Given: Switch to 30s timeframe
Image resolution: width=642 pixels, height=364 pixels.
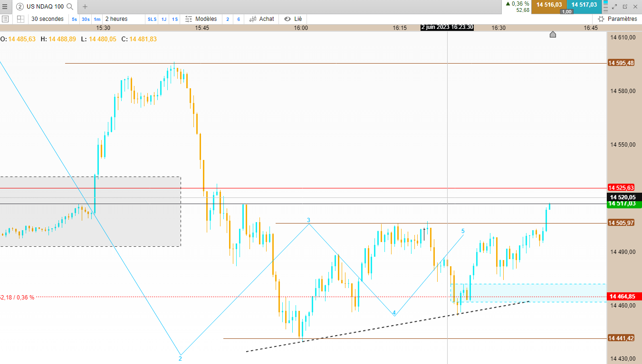Looking at the screenshot, I should tap(86, 19).
